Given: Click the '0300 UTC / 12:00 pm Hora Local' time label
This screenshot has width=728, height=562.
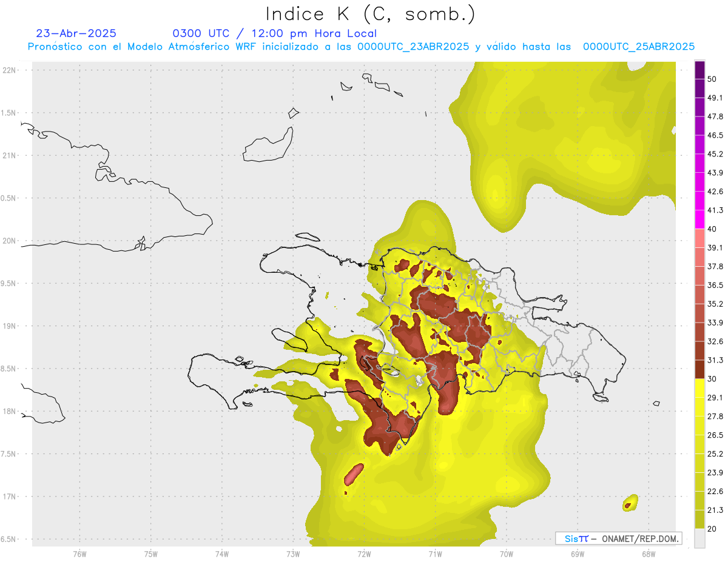Looking at the screenshot, I should [275, 33].
